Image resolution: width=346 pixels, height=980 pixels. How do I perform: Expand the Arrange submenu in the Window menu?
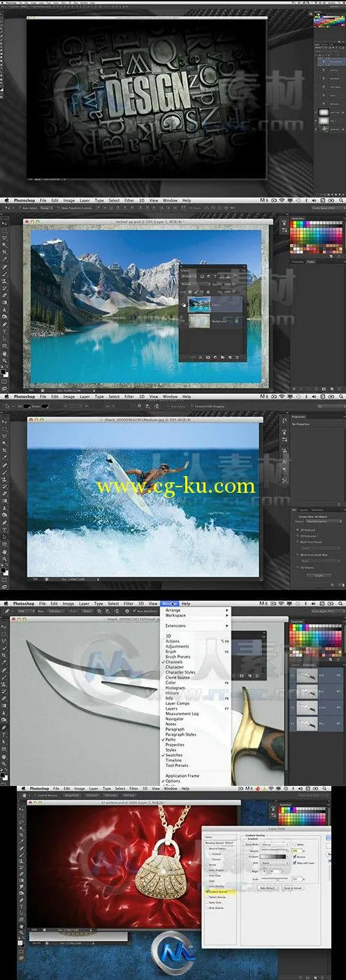tap(196, 609)
